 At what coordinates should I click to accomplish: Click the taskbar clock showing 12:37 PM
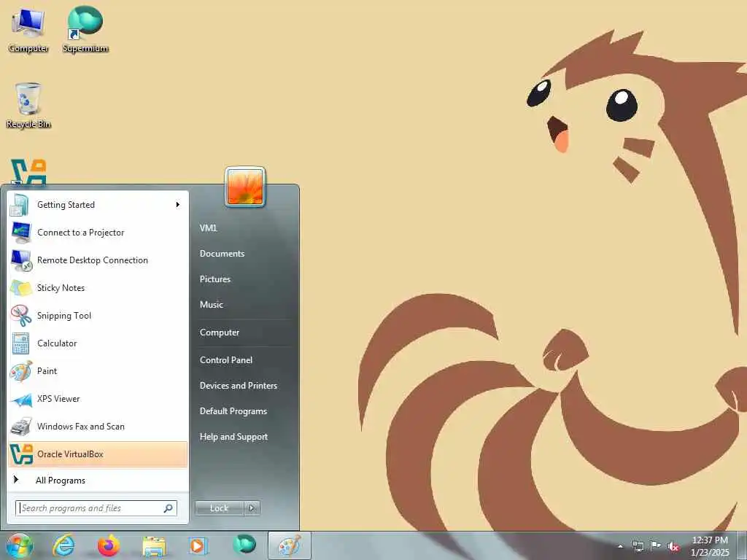(710, 546)
